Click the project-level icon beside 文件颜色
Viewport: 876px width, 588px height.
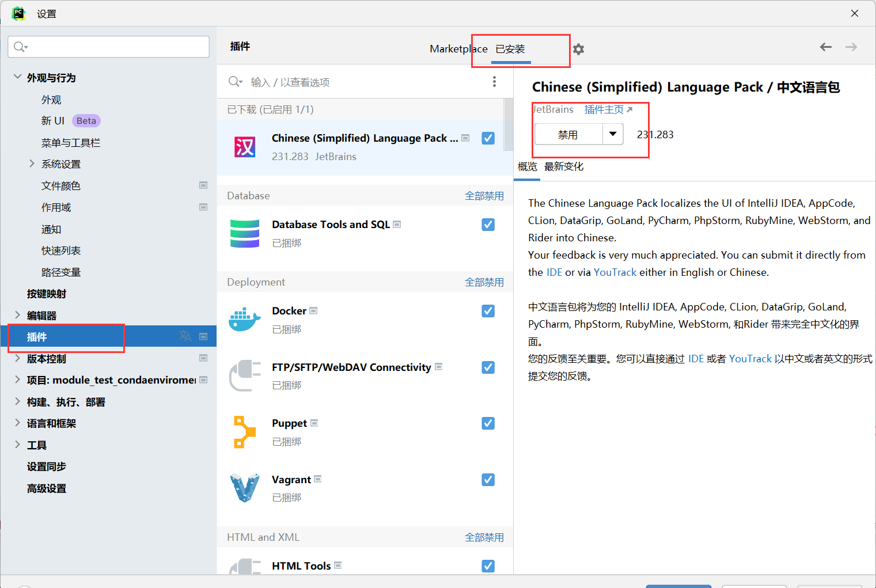click(x=203, y=185)
